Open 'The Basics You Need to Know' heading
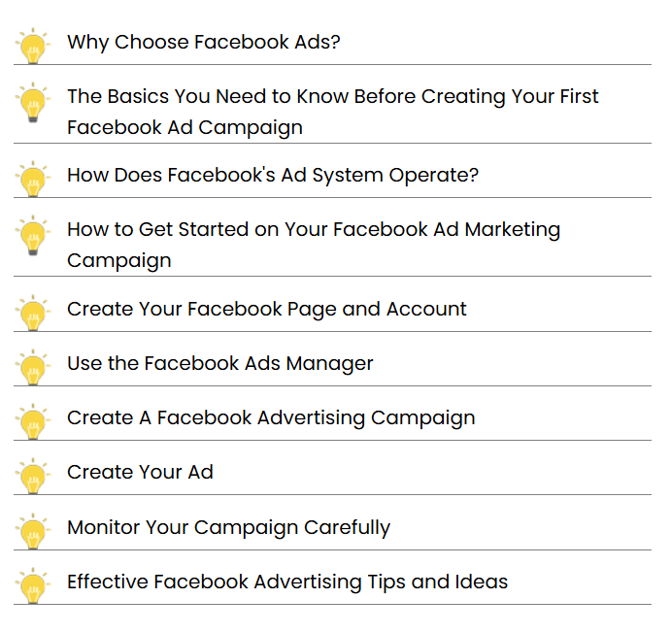The image size is (672, 632). 332,112
